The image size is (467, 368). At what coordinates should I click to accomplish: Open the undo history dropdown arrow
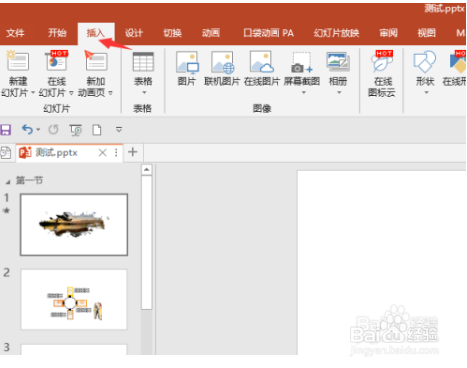38,130
